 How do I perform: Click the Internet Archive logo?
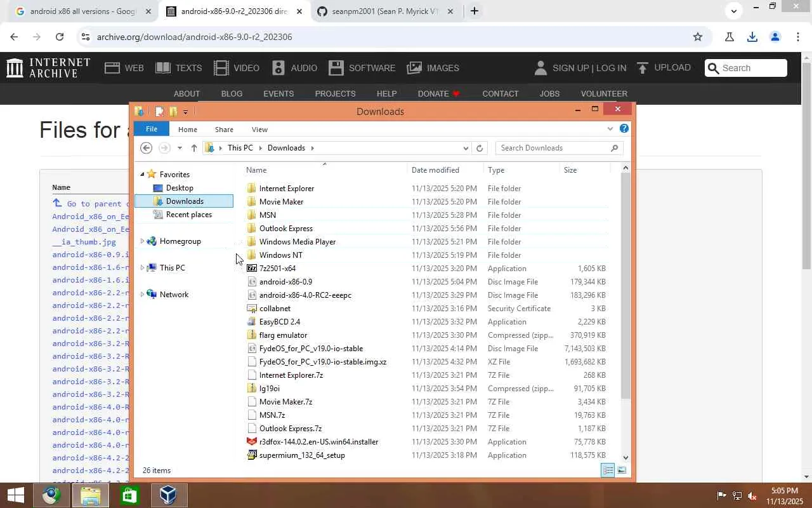(48, 68)
